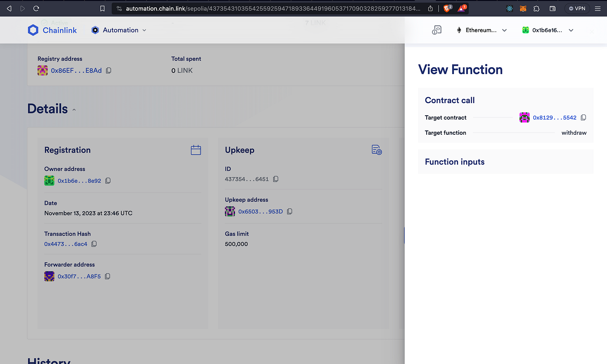Open forwarder address 0x30f7...A8F5 link

pyautogui.click(x=79, y=276)
